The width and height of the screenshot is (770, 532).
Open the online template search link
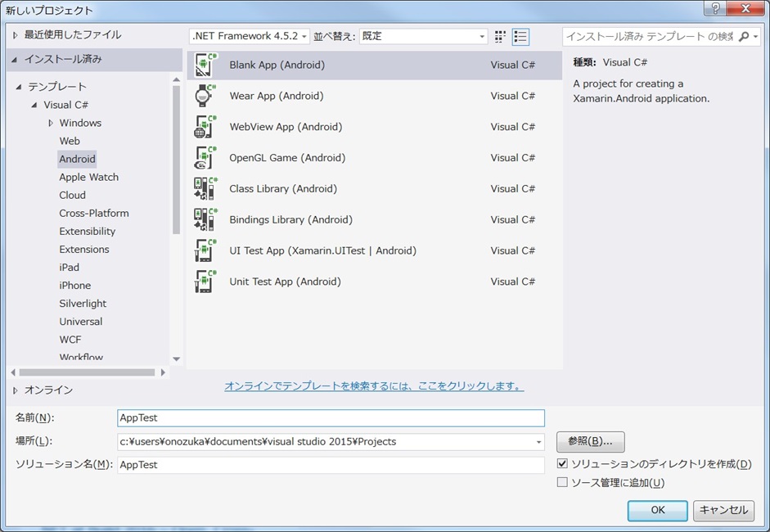pyautogui.click(x=374, y=386)
